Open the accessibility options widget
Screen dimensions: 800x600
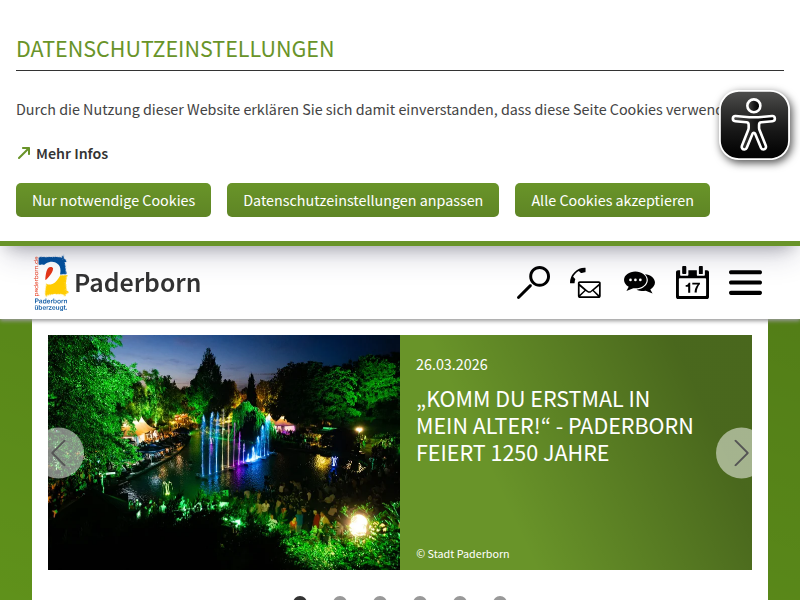click(x=754, y=125)
